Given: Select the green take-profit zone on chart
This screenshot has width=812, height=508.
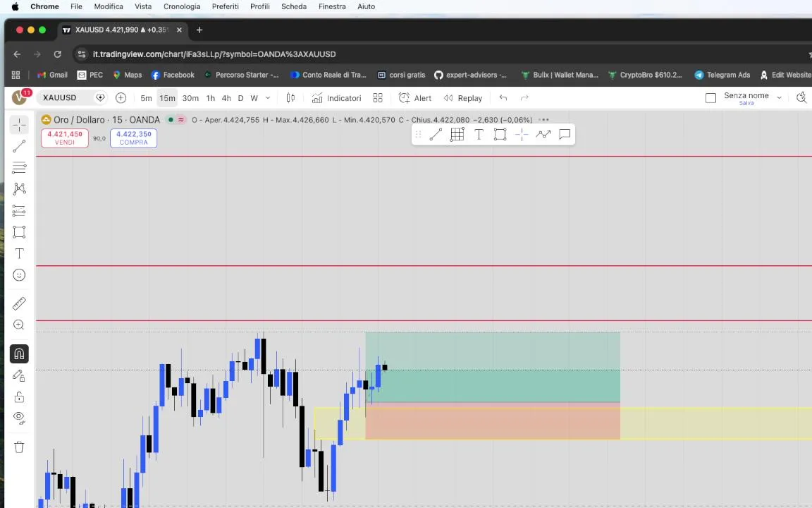Looking at the screenshot, I should point(493,367).
